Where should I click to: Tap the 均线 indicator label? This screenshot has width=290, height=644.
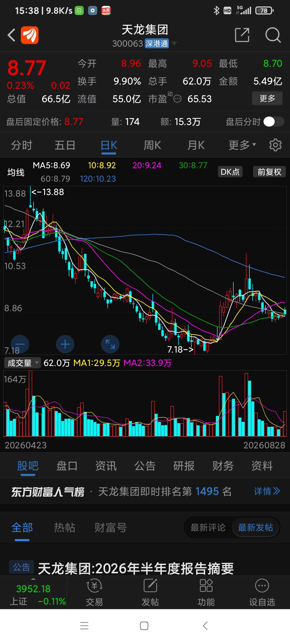point(16,172)
